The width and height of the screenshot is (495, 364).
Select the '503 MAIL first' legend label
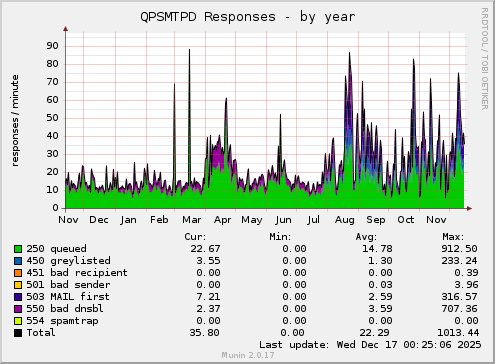[68, 297]
